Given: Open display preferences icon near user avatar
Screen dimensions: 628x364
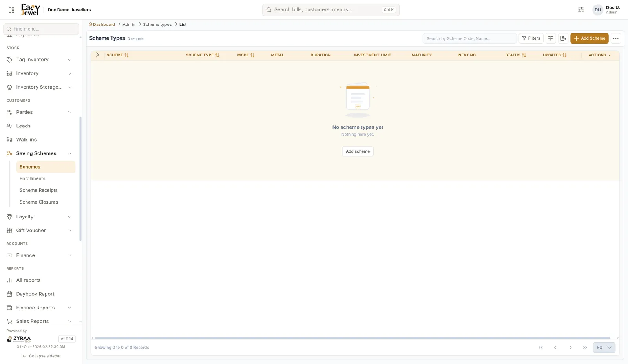Looking at the screenshot, I should (x=581, y=10).
